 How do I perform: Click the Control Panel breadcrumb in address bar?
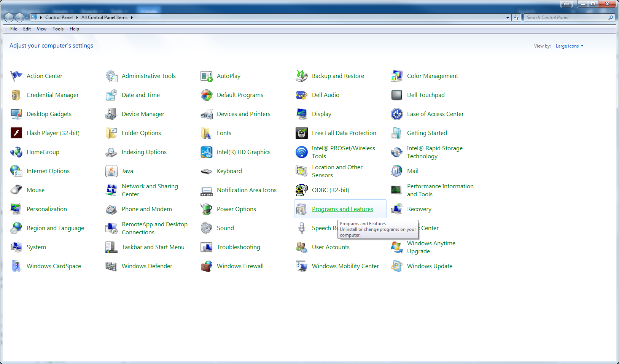point(59,17)
